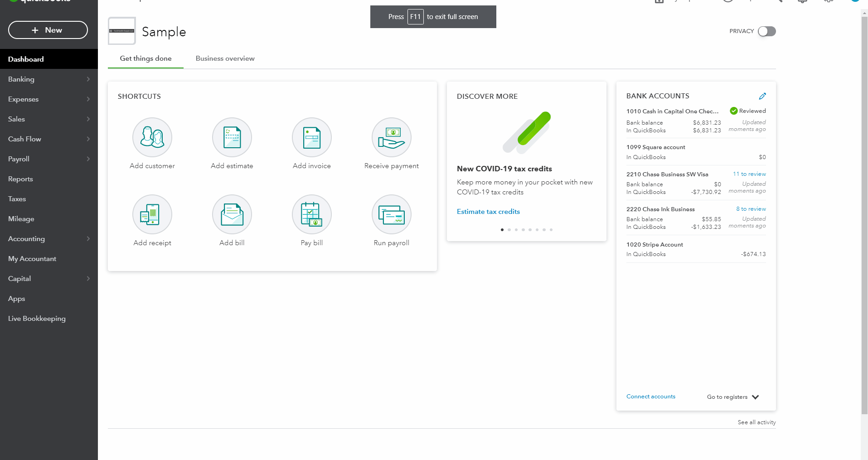
Task: Click the vertical page scrollbar
Action: [864, 215]
